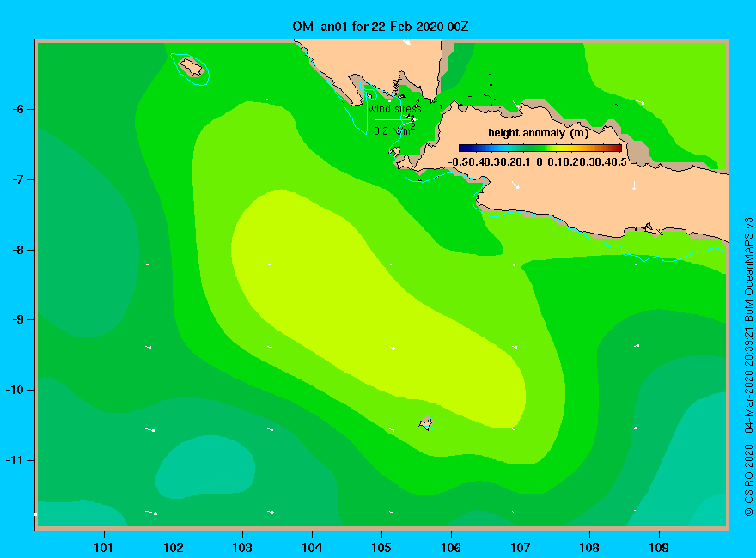The width and height of the screenshot is (756, 558).
Task: Click the "109" longitude axis label
Action: (x=659, y=548)
